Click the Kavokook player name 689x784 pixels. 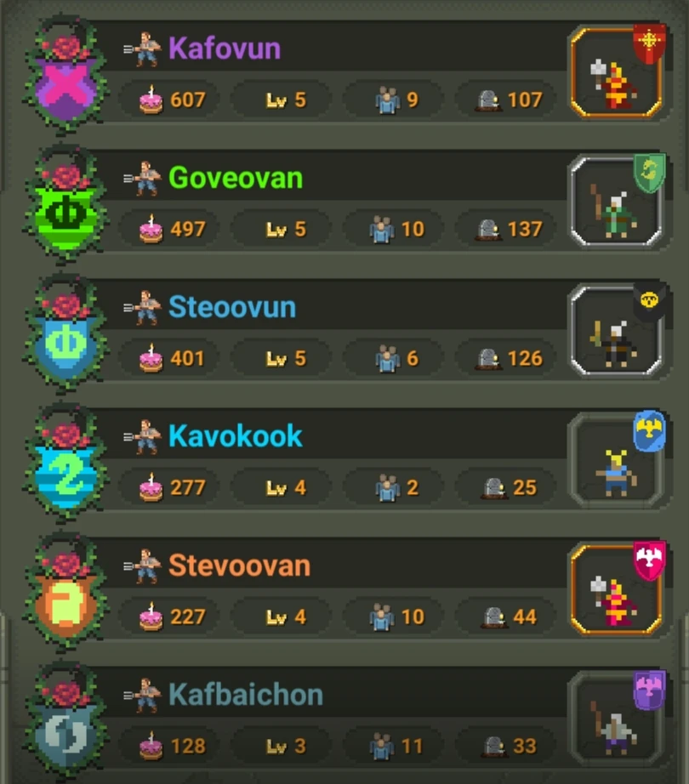235,436
